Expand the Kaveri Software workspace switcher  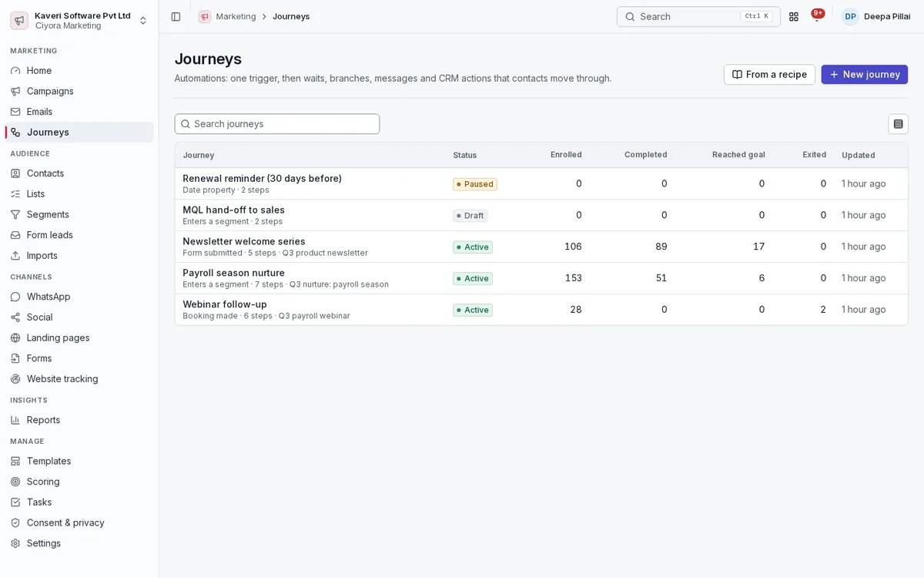[x=79, y=21]
